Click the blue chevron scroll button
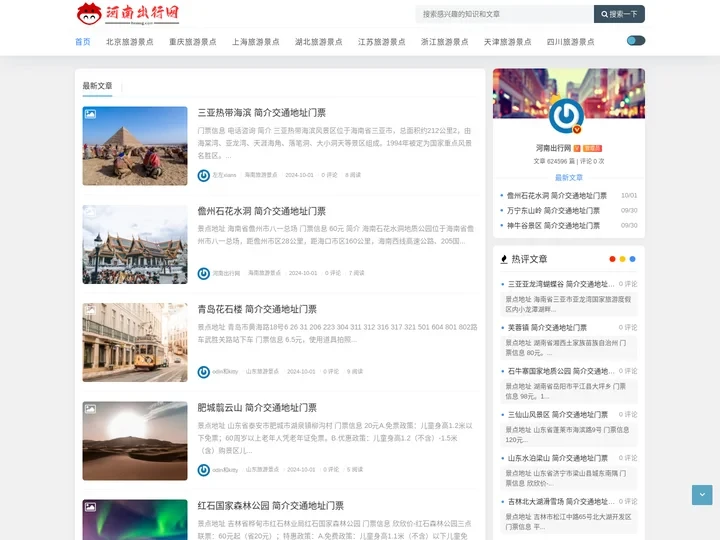The image size is (720, 540). [x=702, y=495]
